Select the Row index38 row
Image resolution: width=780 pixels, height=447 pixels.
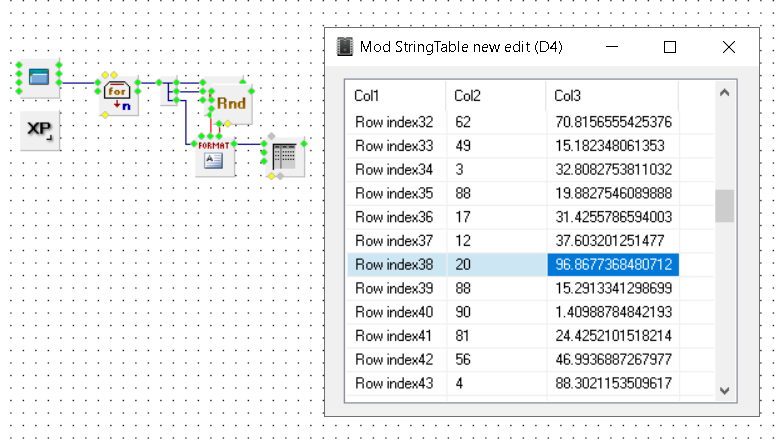(394, 265)
